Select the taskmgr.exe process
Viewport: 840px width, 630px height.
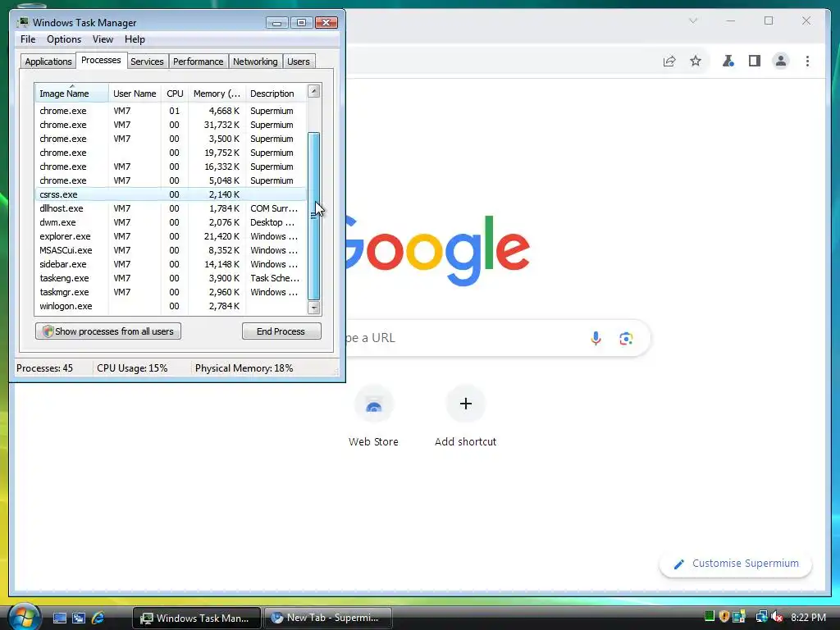pyautogui.click(x=171, y=292)
